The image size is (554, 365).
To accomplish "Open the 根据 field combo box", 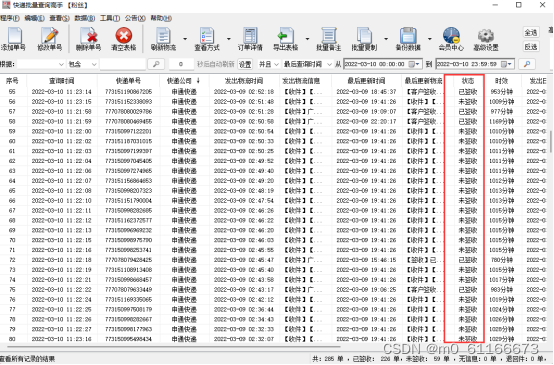I will [x=41, y=64].
